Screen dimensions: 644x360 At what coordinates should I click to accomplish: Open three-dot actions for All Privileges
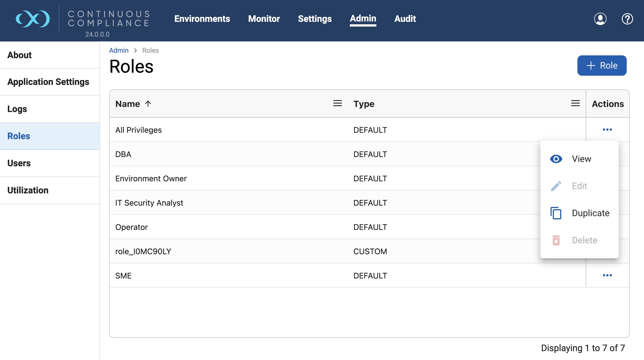click(607, 130)
